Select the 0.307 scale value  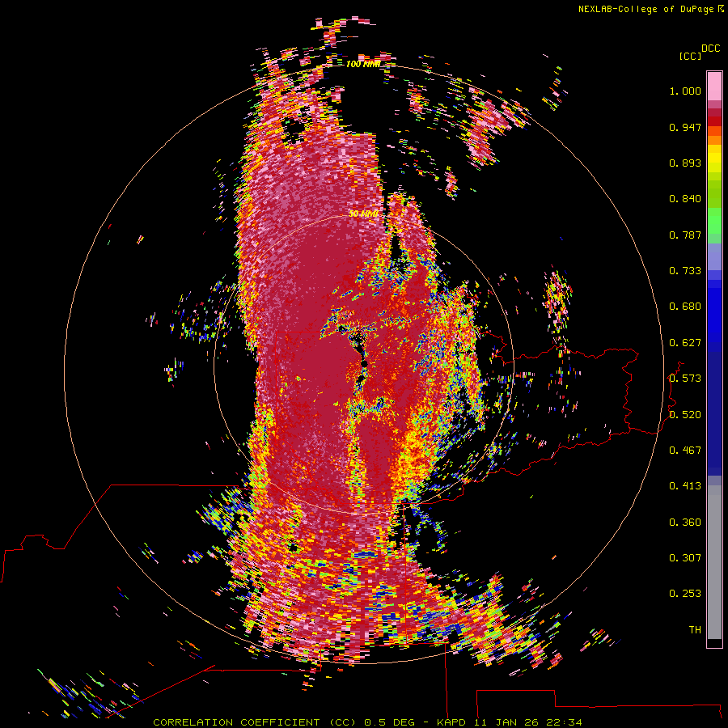[x=685, y=558]
